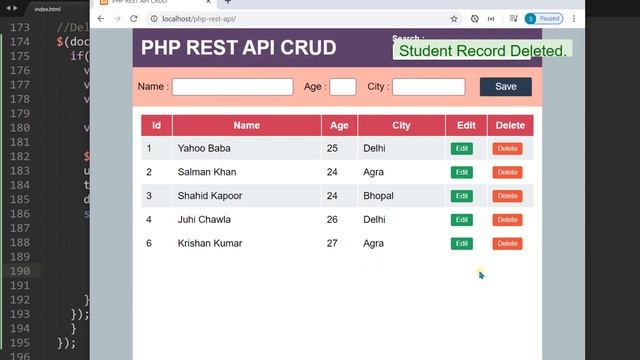Screen dimensions: 640x360
Task: Click the Save button
Action: point(506,87)
